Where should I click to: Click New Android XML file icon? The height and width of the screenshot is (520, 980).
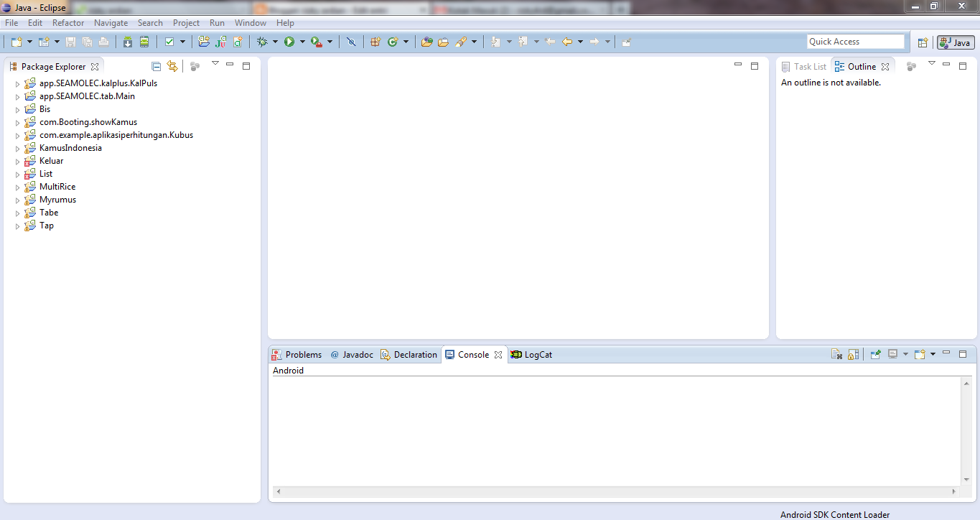(x=238, y=42)
